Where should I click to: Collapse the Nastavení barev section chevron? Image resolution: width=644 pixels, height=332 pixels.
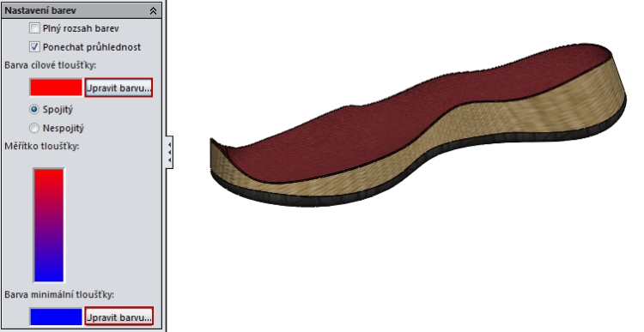153,11
